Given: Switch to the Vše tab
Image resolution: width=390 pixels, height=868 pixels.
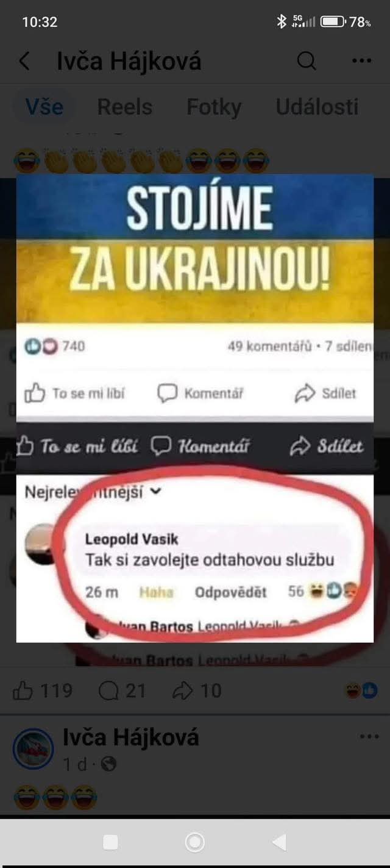Looking at the screenshot, I should [x=44, y=107].
